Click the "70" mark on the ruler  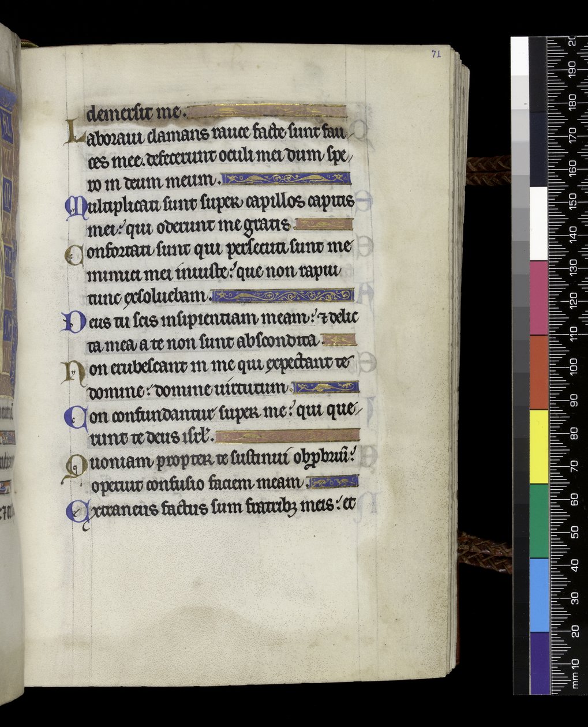pos(574,465)
